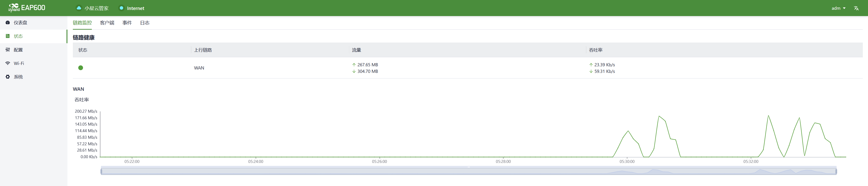This screenshot has width=868, height=186.
Task: Click the 链路健康 section heading
Action: tap(83, 37)
